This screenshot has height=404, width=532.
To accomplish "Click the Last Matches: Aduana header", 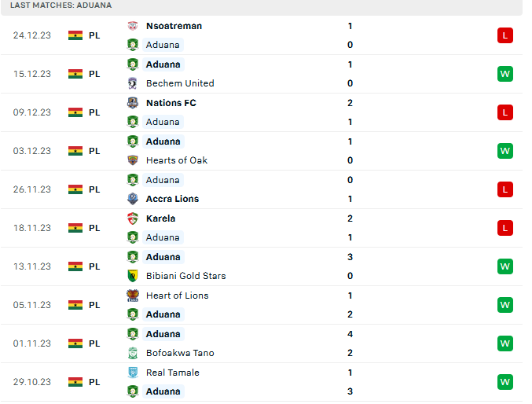I will coord(61,6).
